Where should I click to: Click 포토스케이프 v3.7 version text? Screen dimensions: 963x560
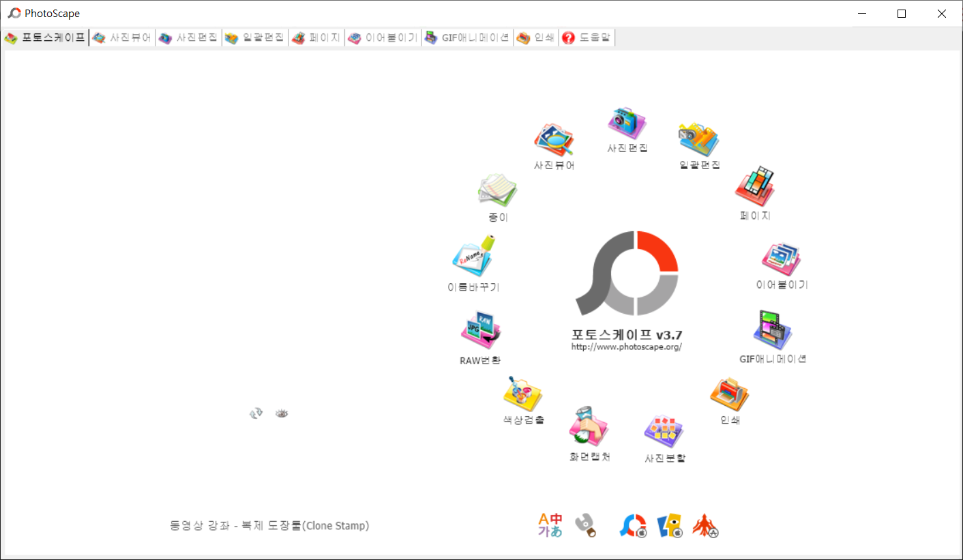point(627,335)
